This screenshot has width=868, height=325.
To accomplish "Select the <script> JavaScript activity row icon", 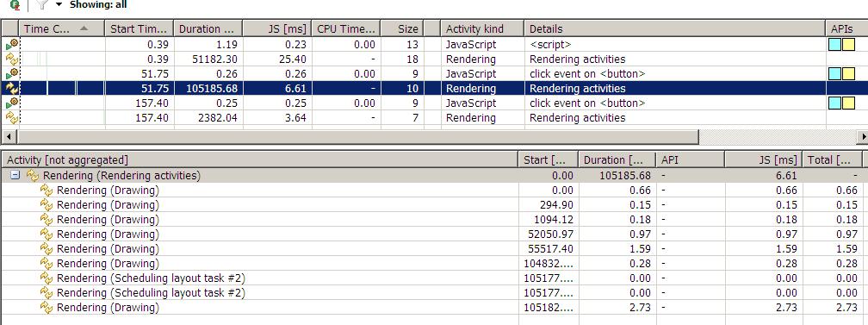I will 12,44.
